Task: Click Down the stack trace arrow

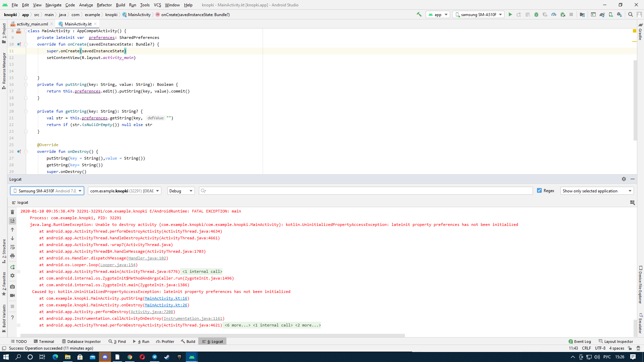Action: point(12,238)
